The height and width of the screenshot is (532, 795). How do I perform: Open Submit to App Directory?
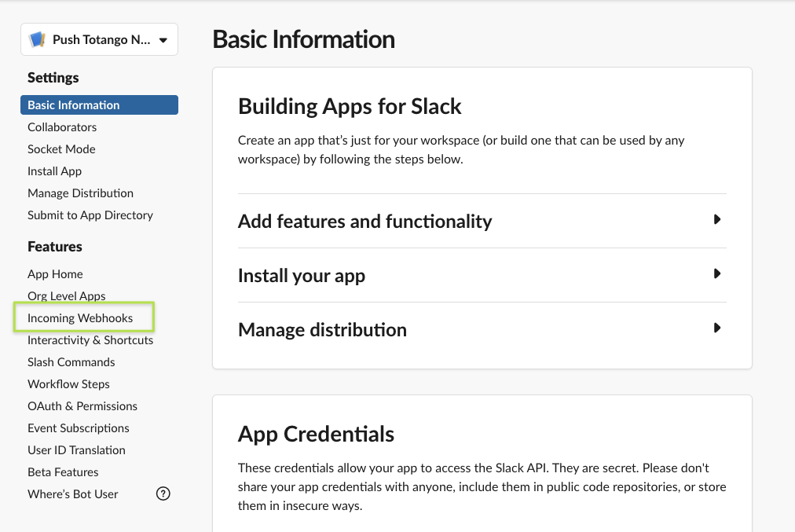point(90,215)
